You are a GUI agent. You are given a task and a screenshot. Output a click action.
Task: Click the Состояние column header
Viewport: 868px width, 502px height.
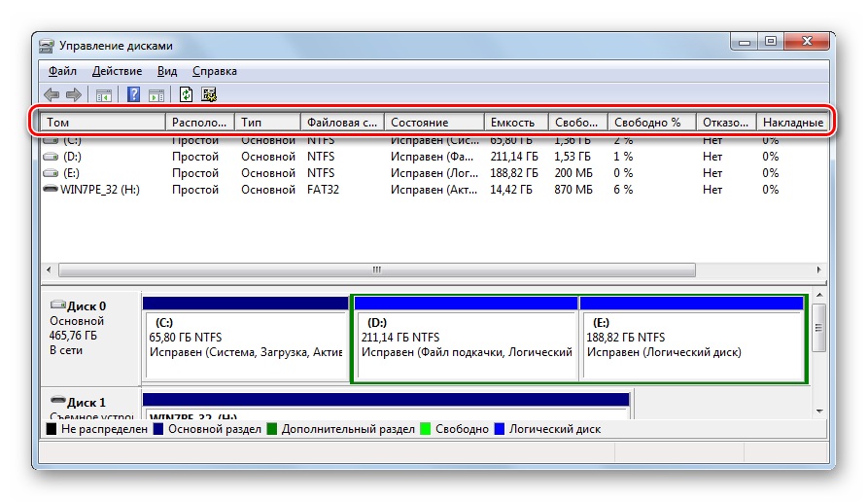[434, 123]
